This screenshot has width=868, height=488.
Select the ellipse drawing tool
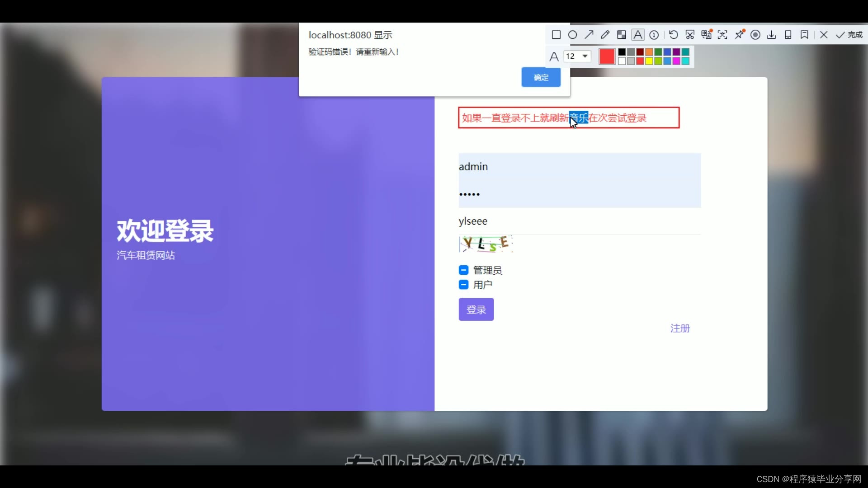[x=572, y=35]
